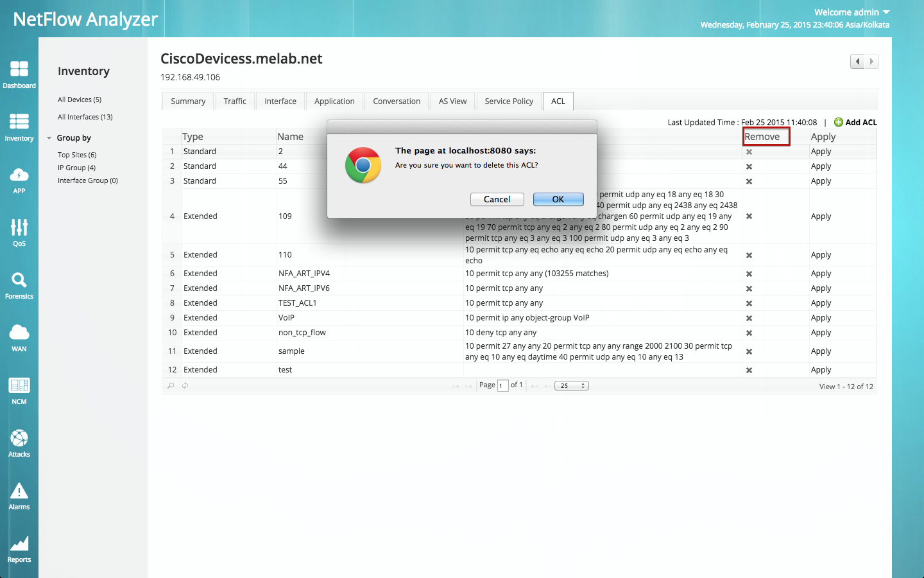Apply the ACL named 109
Screen dimensions: 924x578
[x=821, y=216]
